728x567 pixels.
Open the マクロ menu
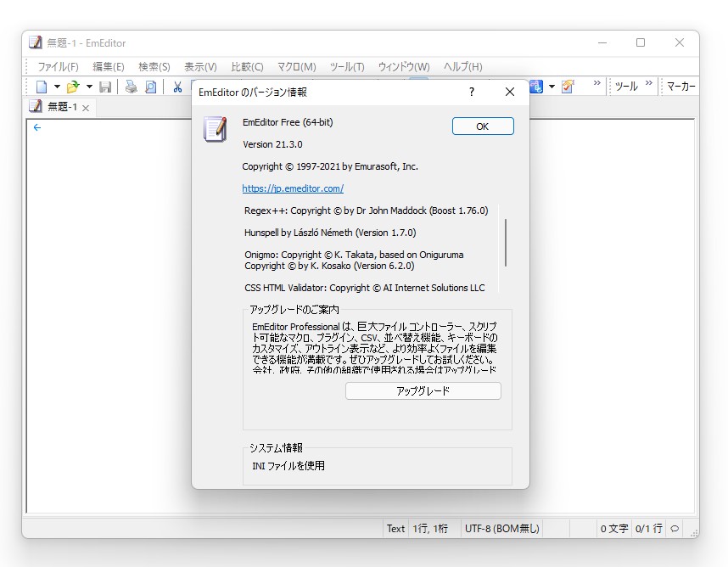[x=295, y=66]
